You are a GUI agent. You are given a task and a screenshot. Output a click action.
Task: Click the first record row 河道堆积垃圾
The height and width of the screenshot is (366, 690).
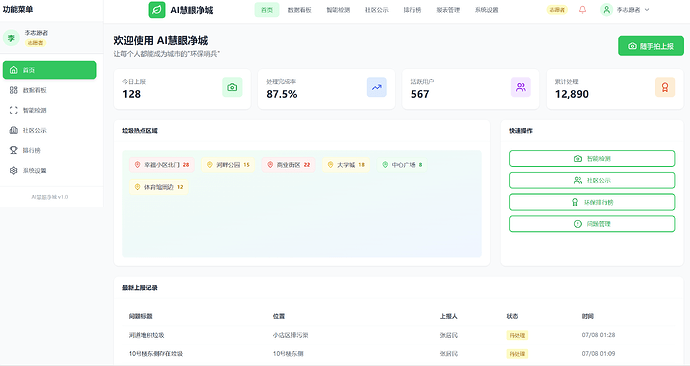point(398,335)
